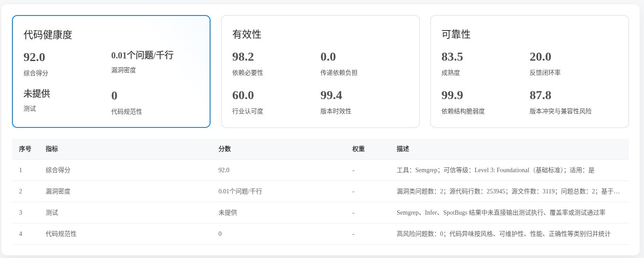
Task: Click the 依赖必要性 score 98.2
Action: click(x=243, y=57)
